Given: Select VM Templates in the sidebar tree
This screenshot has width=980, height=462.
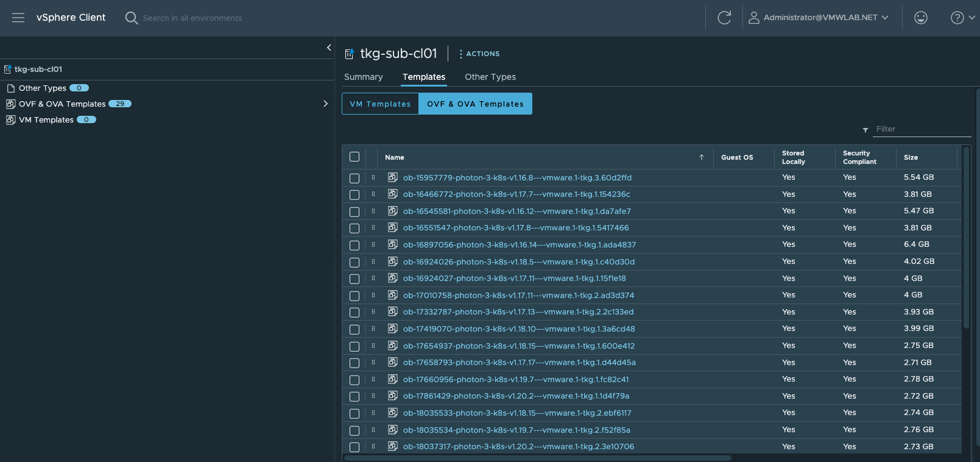Looking at the screenshot, I should pyautogui.click(x=46, y=120).
